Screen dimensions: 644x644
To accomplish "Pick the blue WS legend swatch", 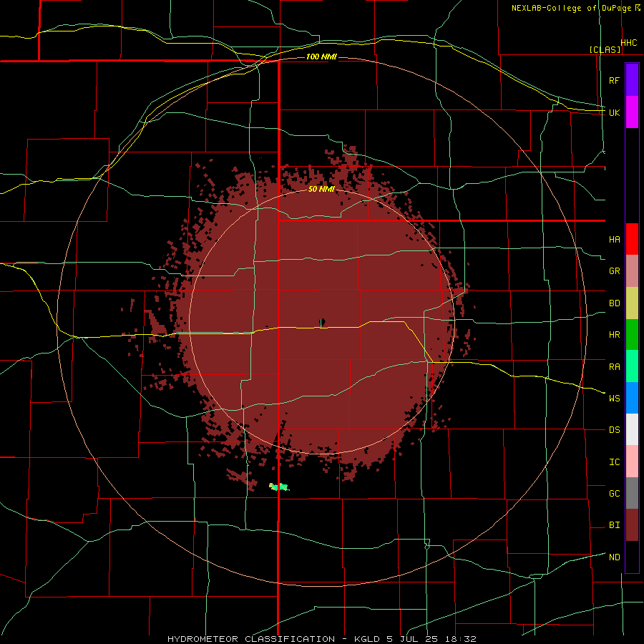I will (x=632, y=398).
